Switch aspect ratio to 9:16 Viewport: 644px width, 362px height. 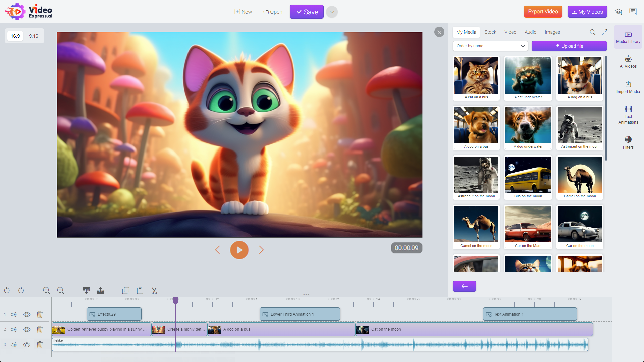33,36
